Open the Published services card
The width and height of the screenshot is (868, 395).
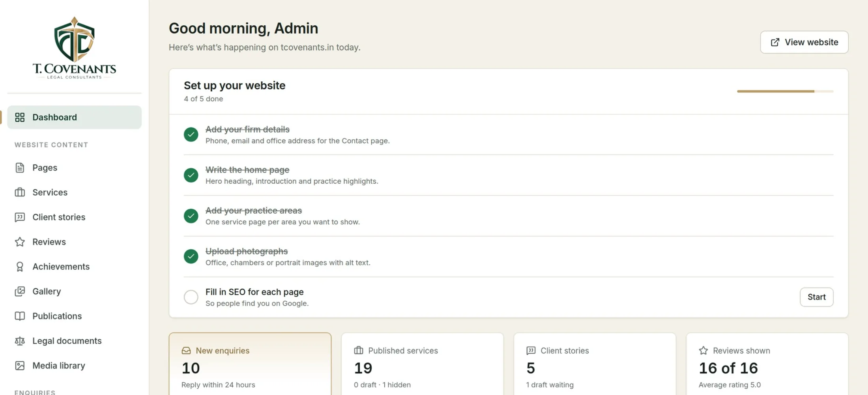coord(423,364)
